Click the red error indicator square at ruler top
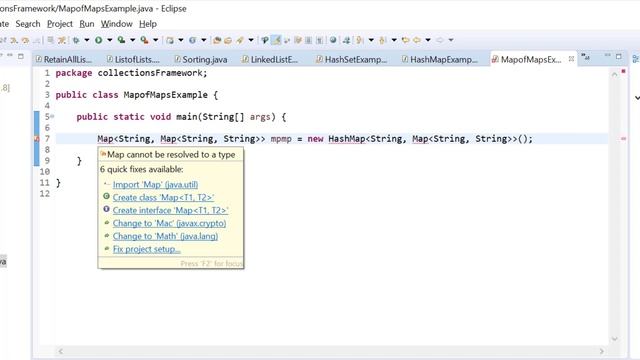The image size is (640, 360). point(623,72)
